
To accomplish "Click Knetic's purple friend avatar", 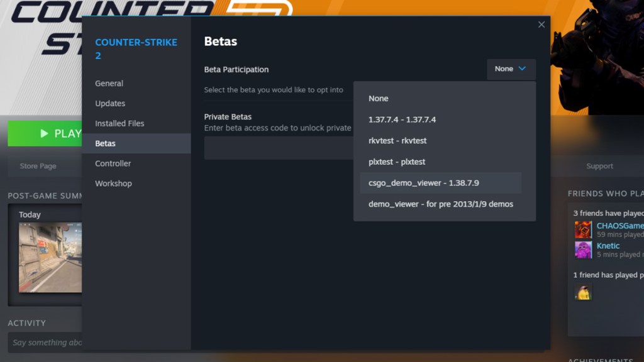I will coord(582,250).
